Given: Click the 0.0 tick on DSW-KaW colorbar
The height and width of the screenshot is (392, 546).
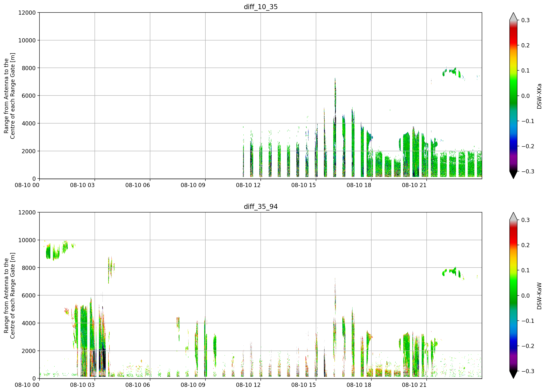Looking at the screenshot, I should tap(525, 295).
